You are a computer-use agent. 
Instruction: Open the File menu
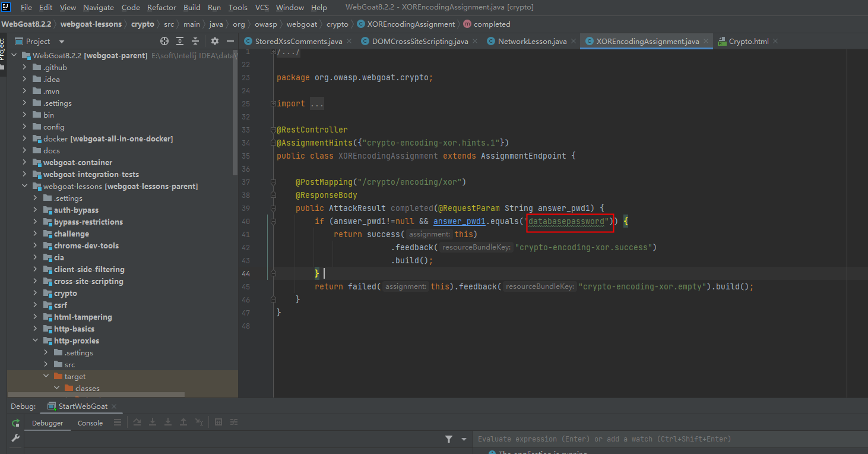[x=26, y=7]
